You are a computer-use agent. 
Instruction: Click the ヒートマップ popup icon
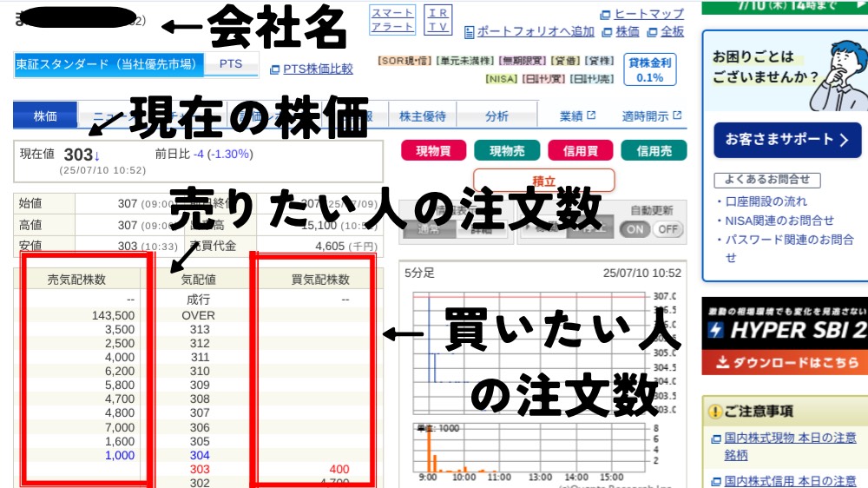[x=606, y=15]
